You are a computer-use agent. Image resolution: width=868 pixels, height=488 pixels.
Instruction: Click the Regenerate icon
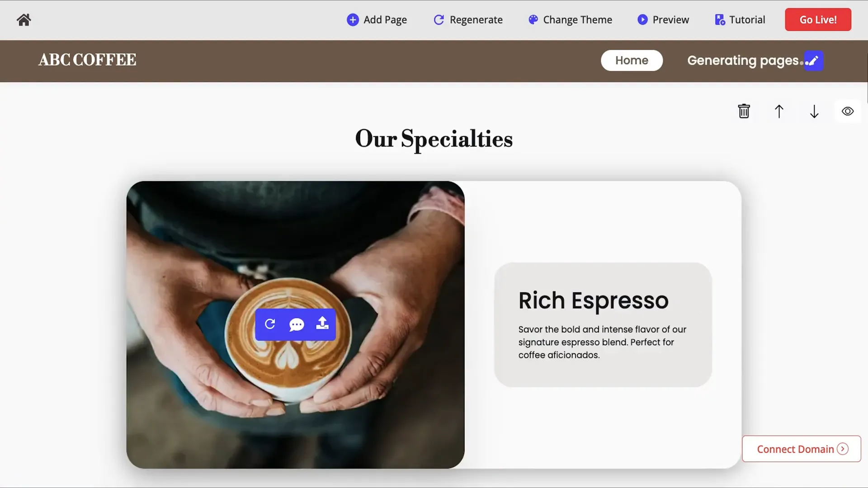tap(439, 20)
